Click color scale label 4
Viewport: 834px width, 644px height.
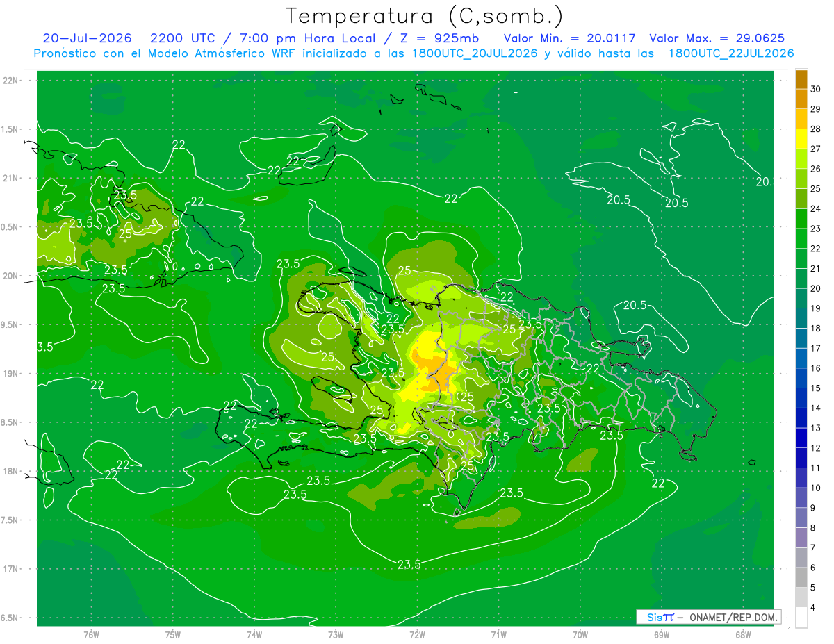(x=814, y=607)
